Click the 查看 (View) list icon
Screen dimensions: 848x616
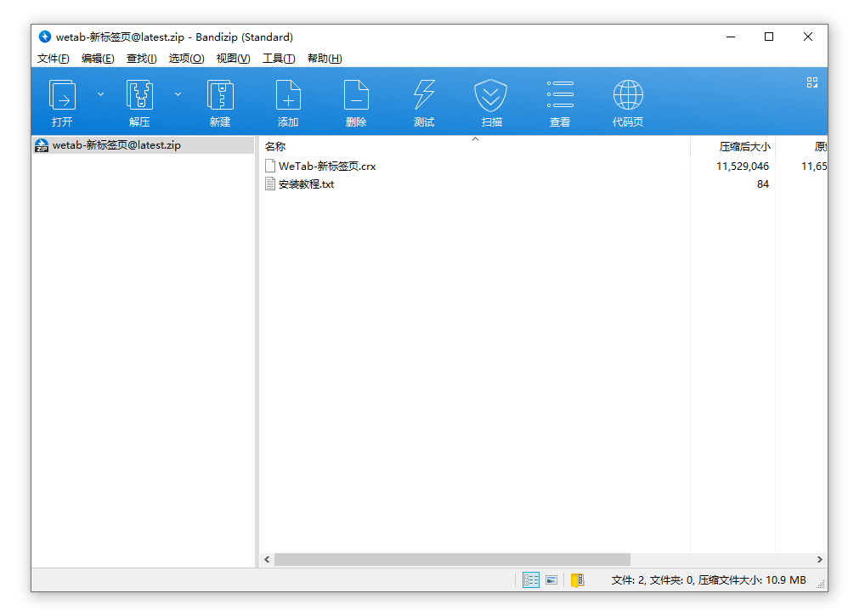pyautogui.click(x=560, y=94)
